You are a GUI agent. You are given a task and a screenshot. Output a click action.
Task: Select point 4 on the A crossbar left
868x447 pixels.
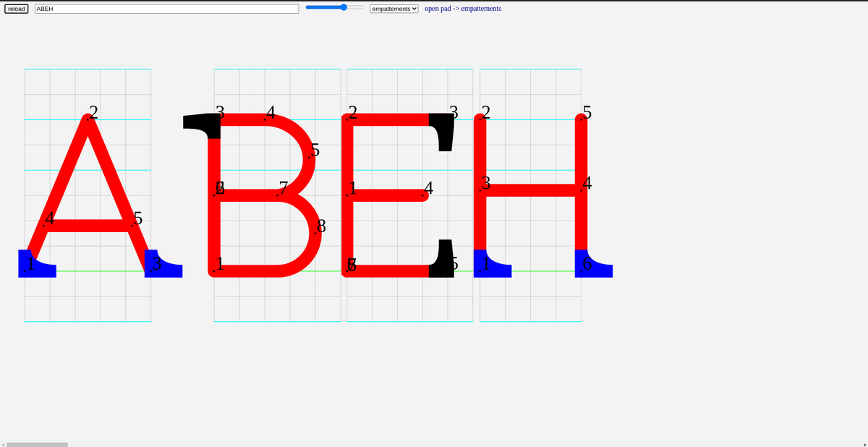49,218
